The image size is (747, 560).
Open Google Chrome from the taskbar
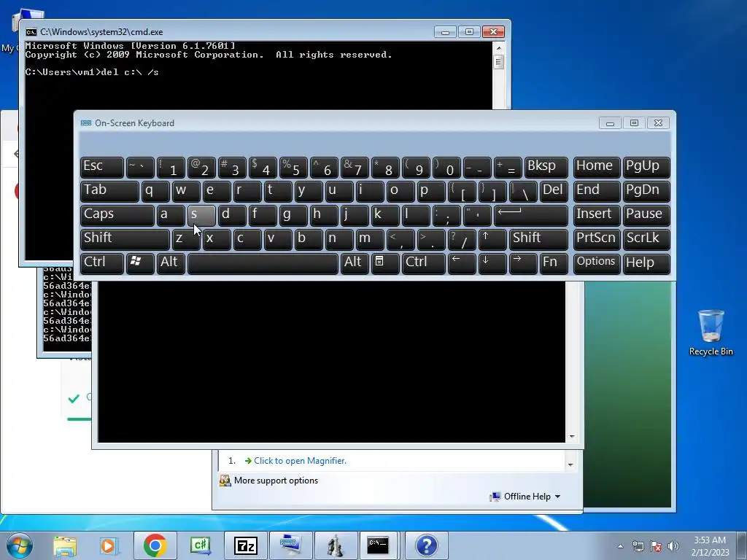point(155,545)
